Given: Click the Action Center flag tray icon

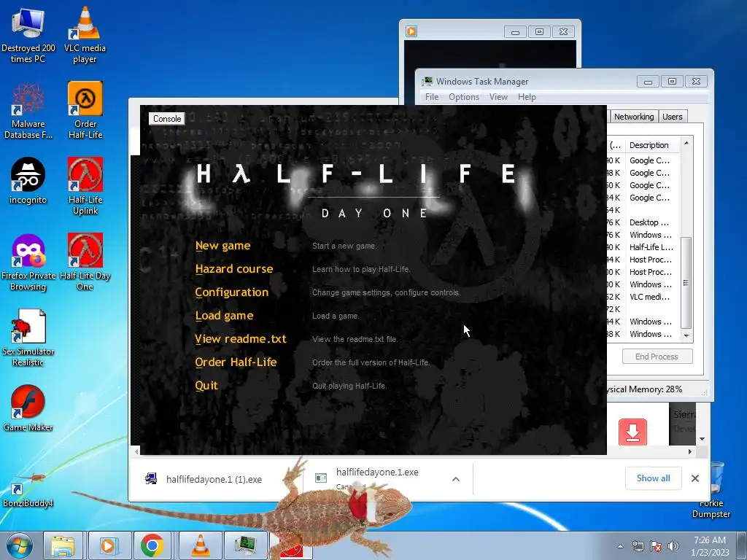Looking at the screenshot, I should tap(656, 547).
